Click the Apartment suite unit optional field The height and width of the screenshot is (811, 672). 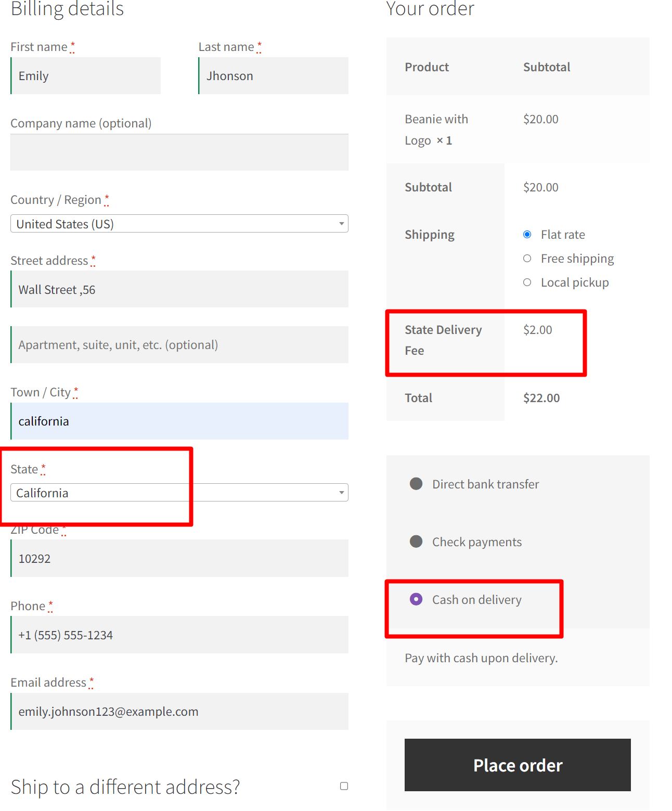[179, 344]
